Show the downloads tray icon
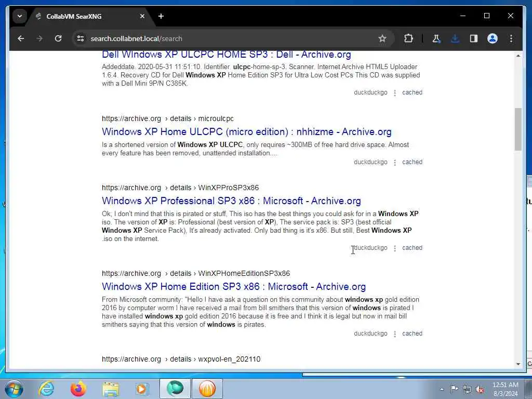This screenshot has width=532, height=399. [x=455, y=38]
